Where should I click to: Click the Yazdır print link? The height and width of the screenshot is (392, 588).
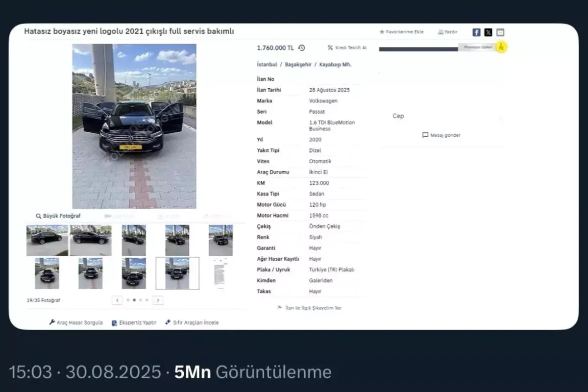click(451, 32)
